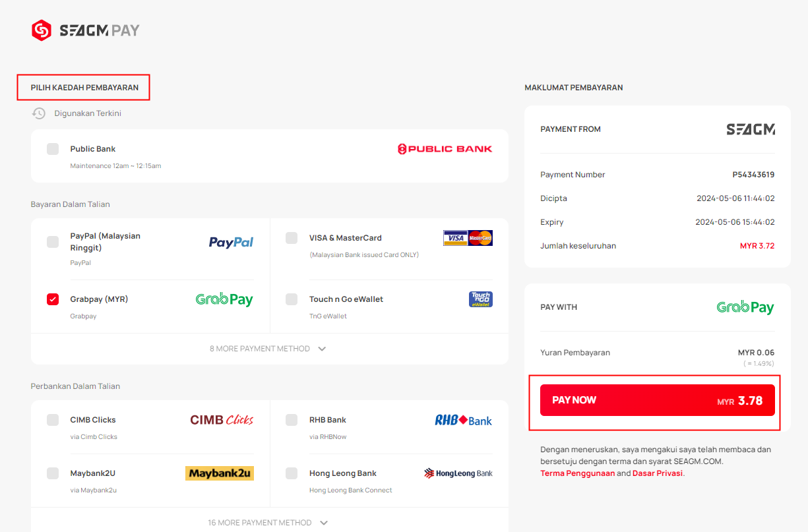Tick the Public Bank checkbox

point(53,149)
